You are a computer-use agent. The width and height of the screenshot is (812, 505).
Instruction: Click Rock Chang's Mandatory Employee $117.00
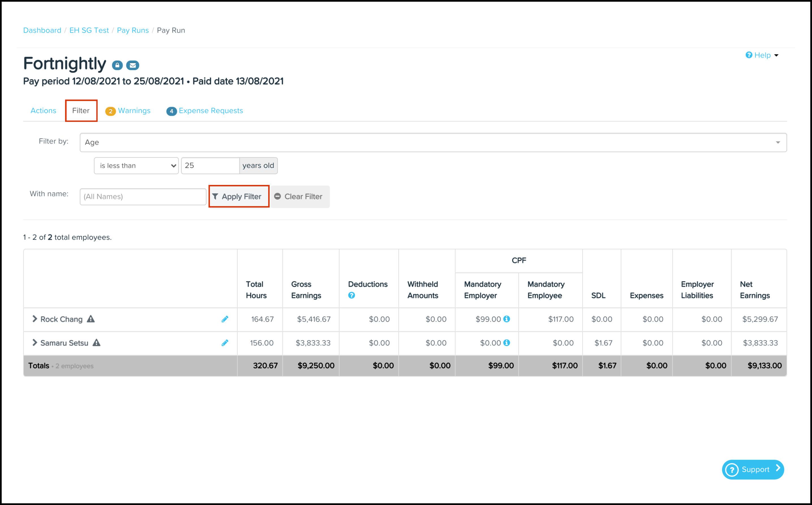click(x=561, y=319)
